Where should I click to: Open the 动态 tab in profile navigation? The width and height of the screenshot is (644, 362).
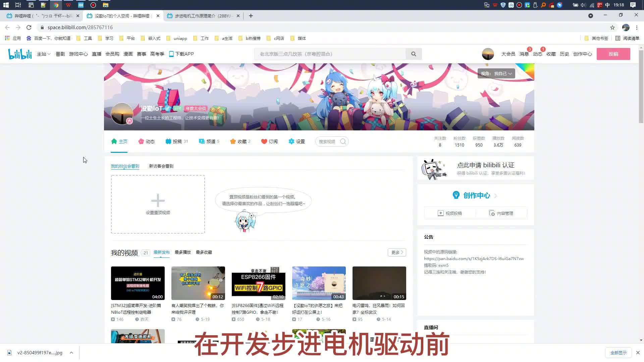click(147, 141)
